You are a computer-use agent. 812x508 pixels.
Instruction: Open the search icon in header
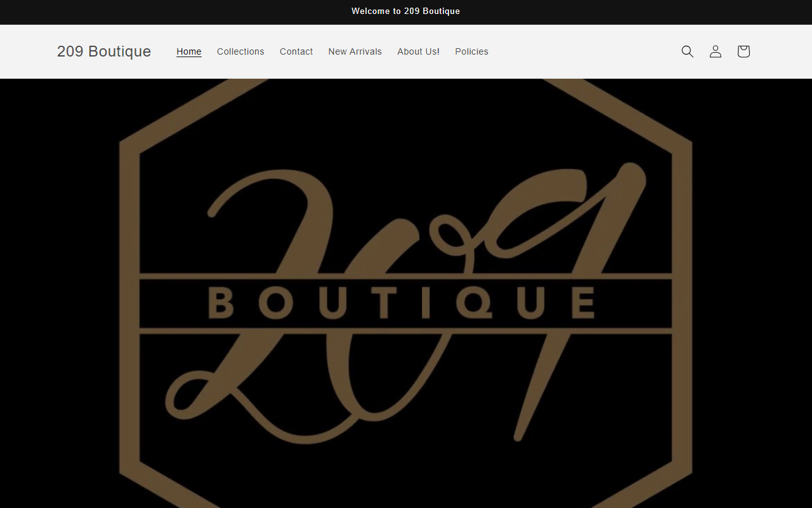687,51
